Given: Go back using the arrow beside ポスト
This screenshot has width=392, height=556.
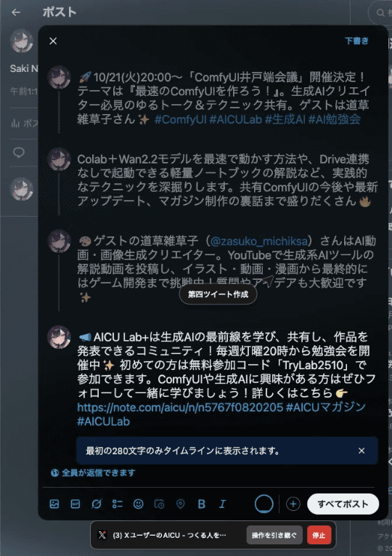Looking at the screenshot, I should [15, 12].
